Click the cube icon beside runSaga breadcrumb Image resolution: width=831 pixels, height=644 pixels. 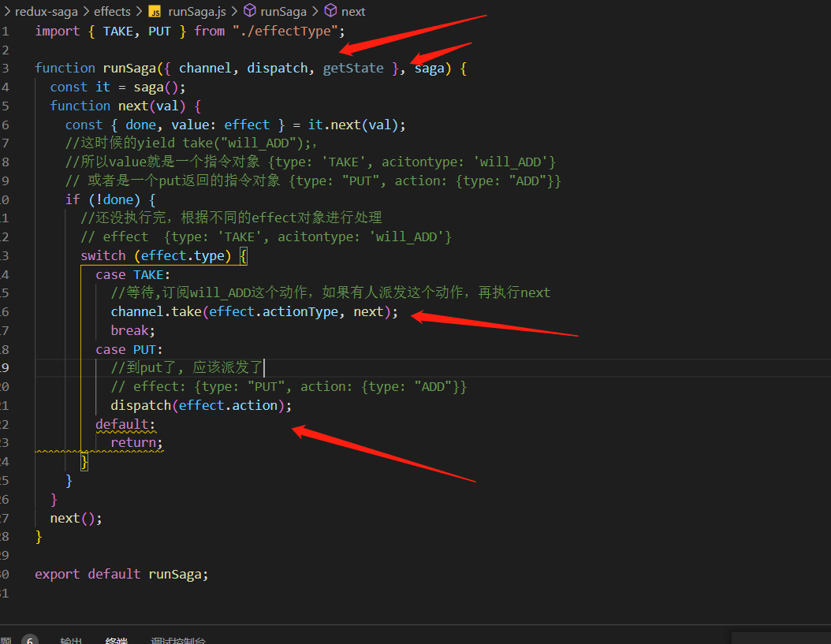click(x=250, y=10)
